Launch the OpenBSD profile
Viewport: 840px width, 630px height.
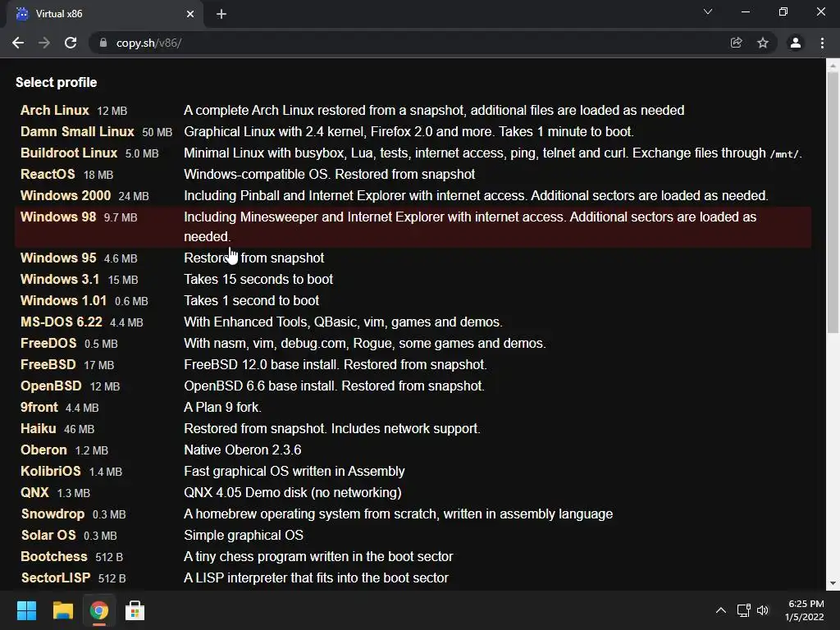click(x=51, y=386)
